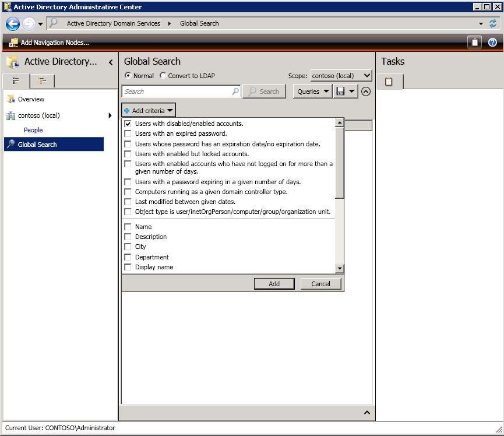Screen dimensions: 504x436
Task: Open the Add criteria dropdown
Action: pyautogui.click(x=149, y=111)
